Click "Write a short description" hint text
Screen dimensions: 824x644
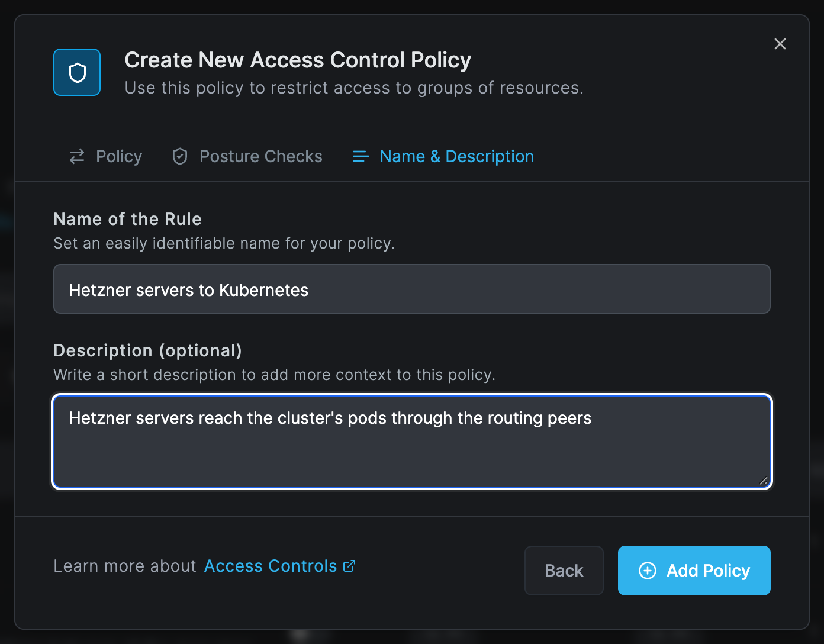click(274, 375)
